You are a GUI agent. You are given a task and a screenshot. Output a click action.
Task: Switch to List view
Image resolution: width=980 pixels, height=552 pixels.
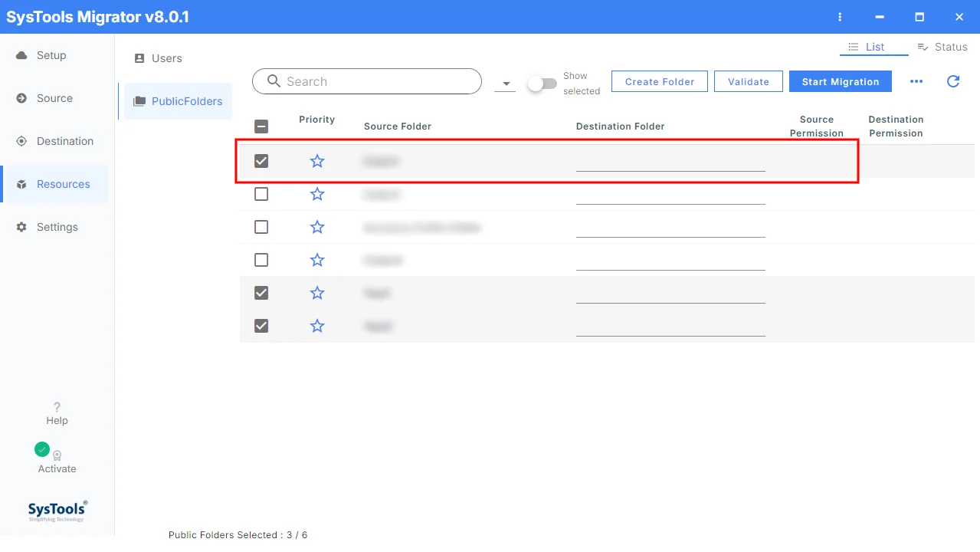tap(875, 47)
